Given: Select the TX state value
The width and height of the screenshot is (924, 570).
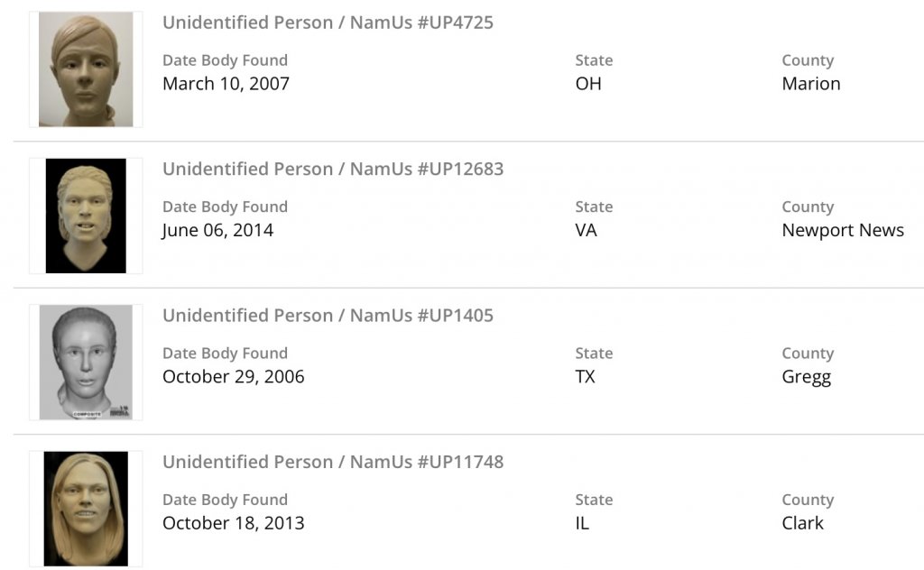Looking at the screenshot, I should pos(586,377).
